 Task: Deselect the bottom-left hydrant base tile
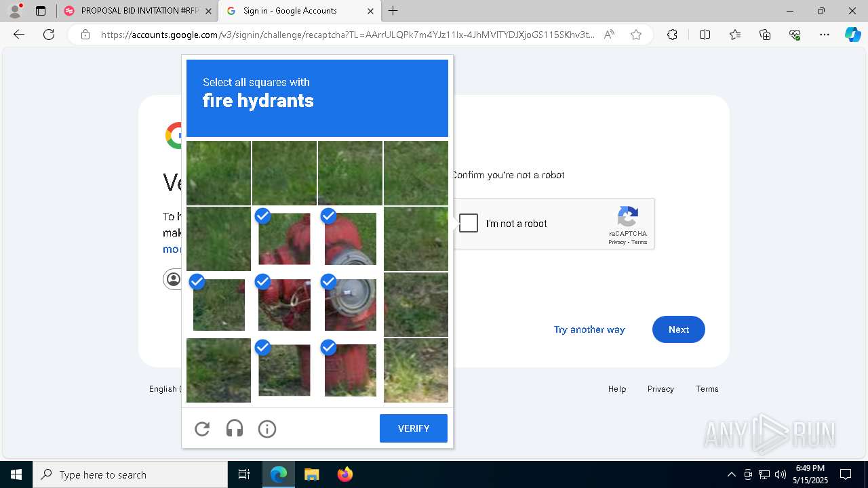click(284, 370)
